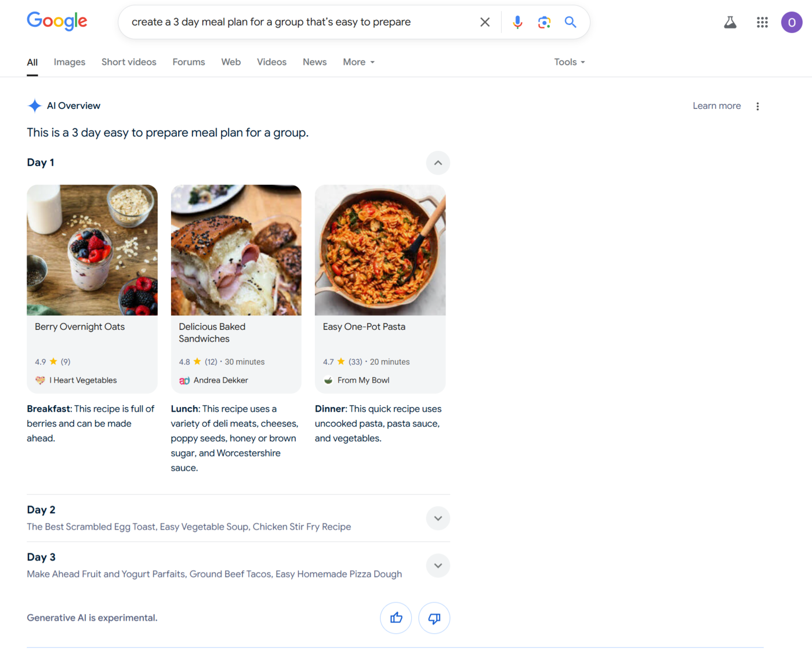This screenshot has height=661, width=812.
Task: Collapse the Day 1 section
Action: tap(438, 163)
